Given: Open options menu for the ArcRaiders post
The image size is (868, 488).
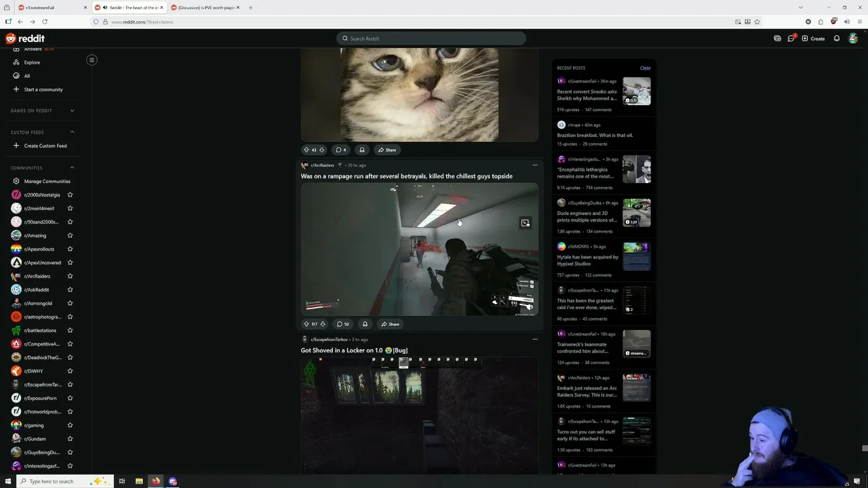Looking at the screenshot, I should (x=535, y=165).
